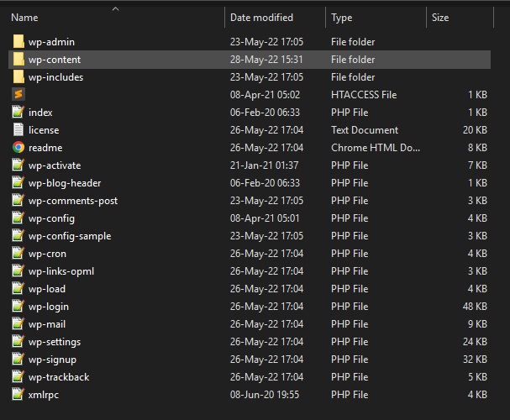Click the Chrome icon beside readme
This screenshot has width=510, height=420.
click(x=18, y=148)
